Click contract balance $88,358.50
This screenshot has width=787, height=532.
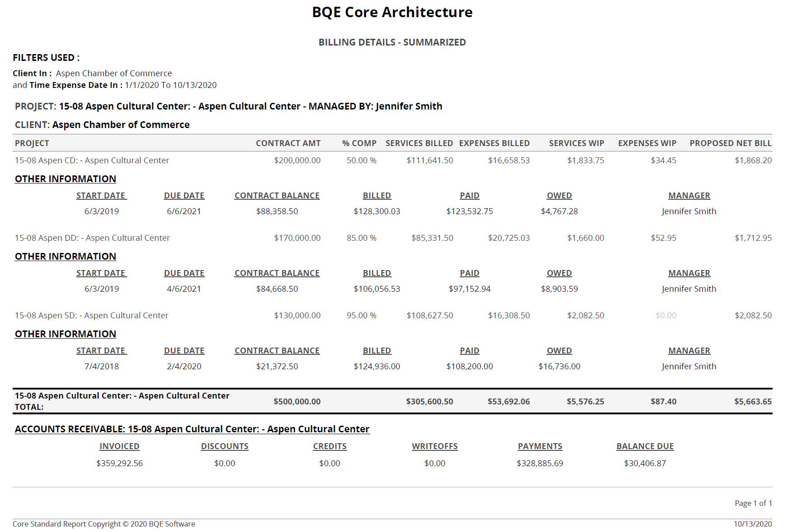click(x=277, y=211)
